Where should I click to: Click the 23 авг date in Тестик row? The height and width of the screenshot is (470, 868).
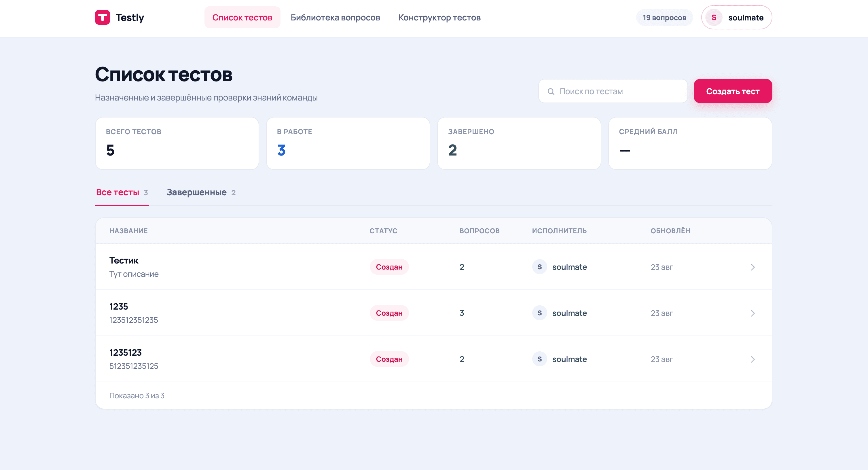662,267
